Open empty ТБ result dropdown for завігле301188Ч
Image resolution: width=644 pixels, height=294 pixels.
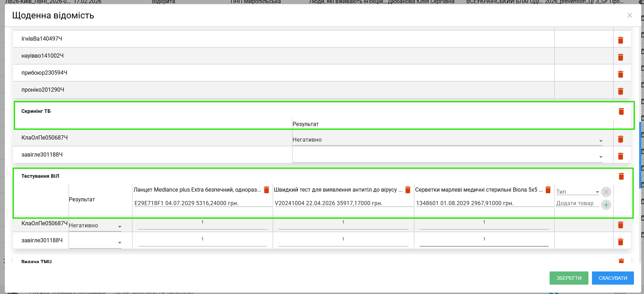[x=447, y=157]
